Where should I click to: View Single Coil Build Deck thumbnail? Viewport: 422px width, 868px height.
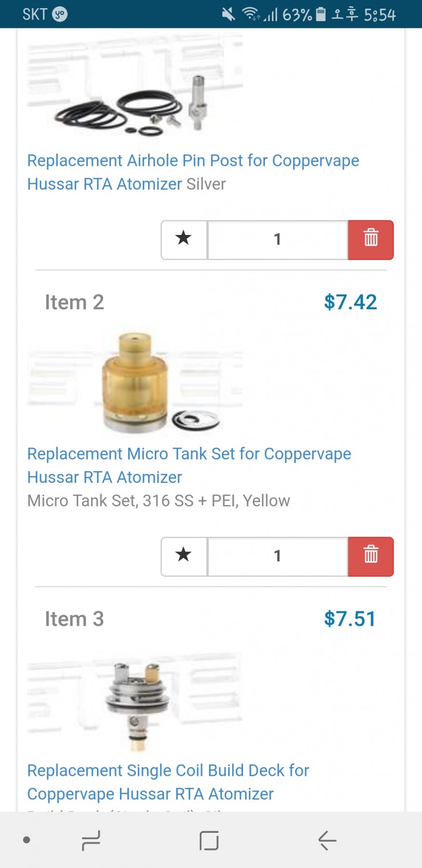click(x=135, y=702)
